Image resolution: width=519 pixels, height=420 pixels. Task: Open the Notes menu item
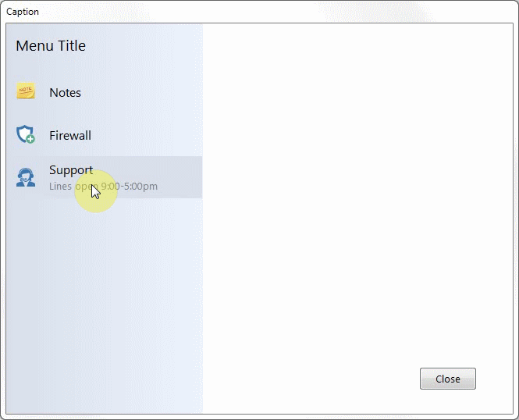click(65, 92)
